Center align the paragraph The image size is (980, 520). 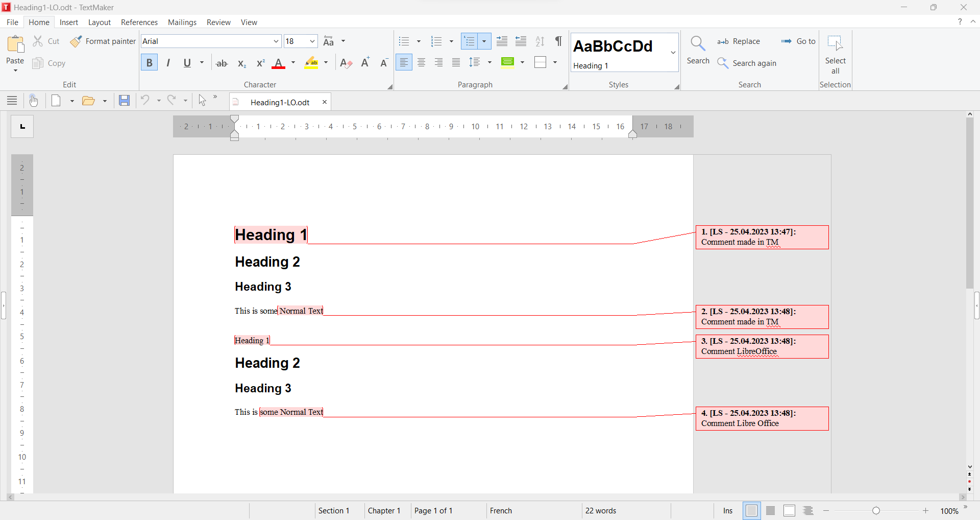coord(422,63)
